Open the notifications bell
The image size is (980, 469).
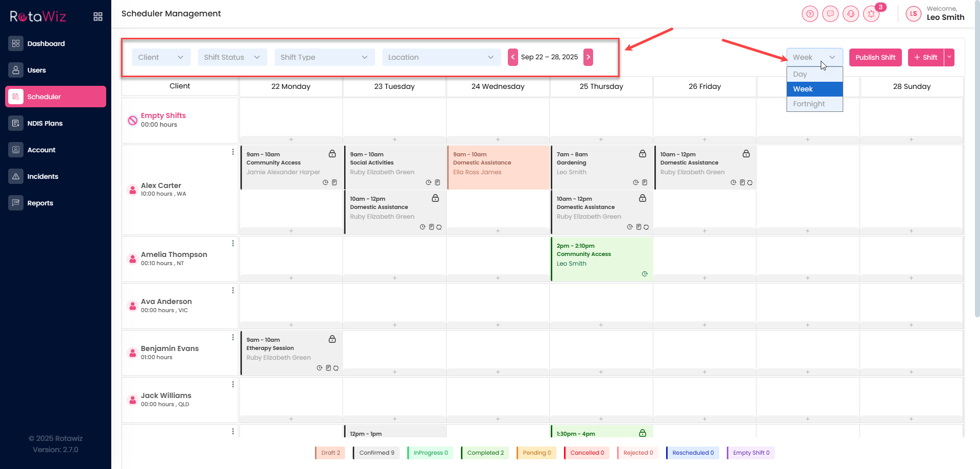[871, 14]
